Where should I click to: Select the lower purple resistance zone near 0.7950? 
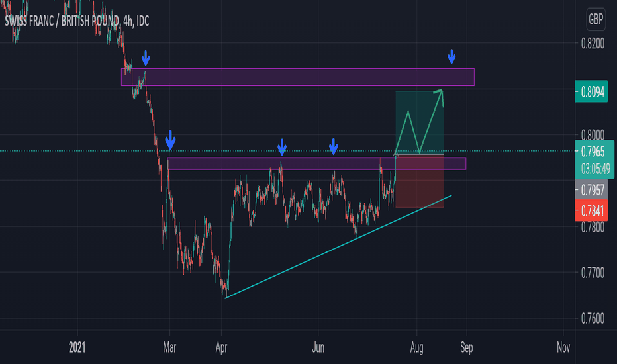(x=316, y=163)
